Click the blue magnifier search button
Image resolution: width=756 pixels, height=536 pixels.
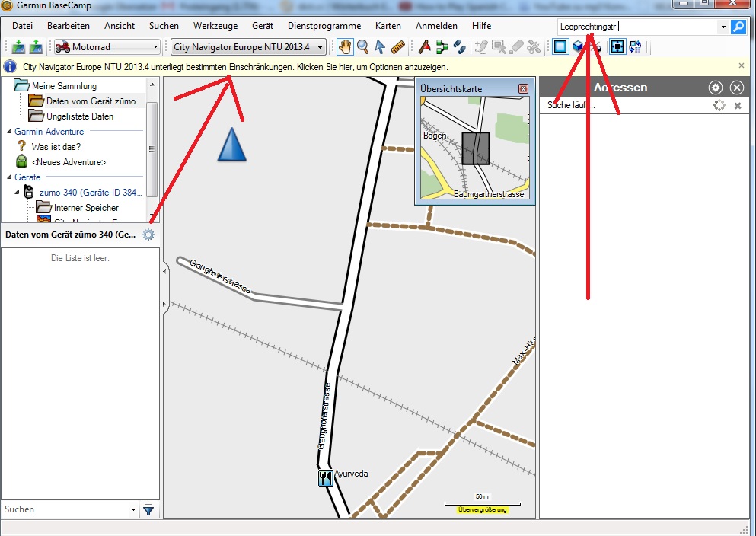pyautogui.click(x=738, y=27)
